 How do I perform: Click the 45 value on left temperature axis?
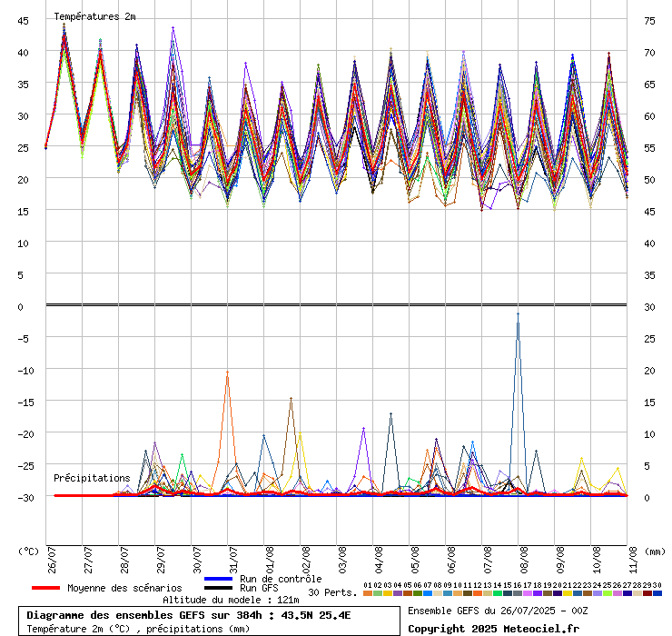click(x=23, y=21)
